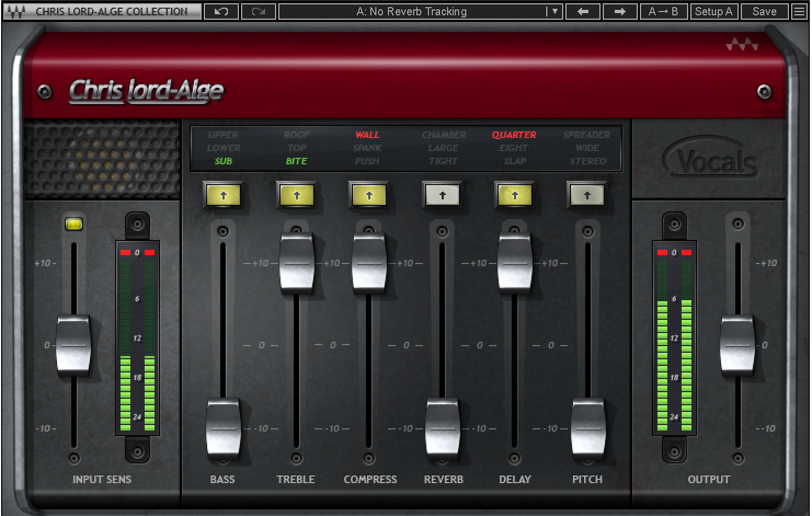The width and height of the screenshot is (812, 516).
Task: Toggle the Reverb mode arrow button
Action: (x=442, y=196)
